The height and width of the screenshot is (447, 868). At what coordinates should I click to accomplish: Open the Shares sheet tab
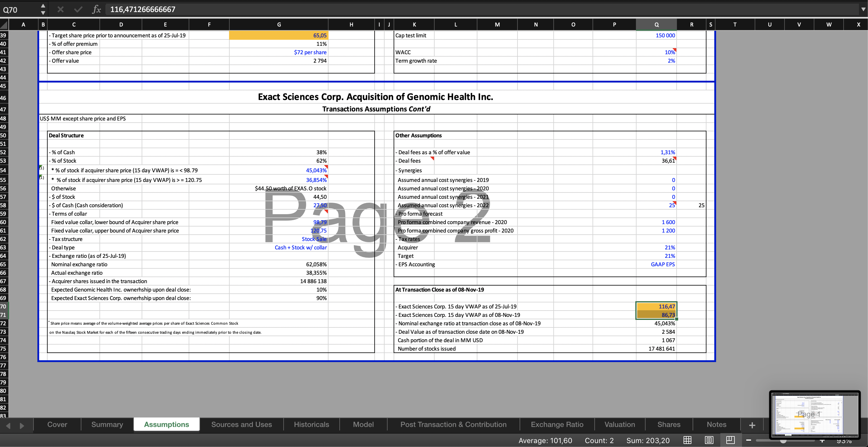pos(669,424)
